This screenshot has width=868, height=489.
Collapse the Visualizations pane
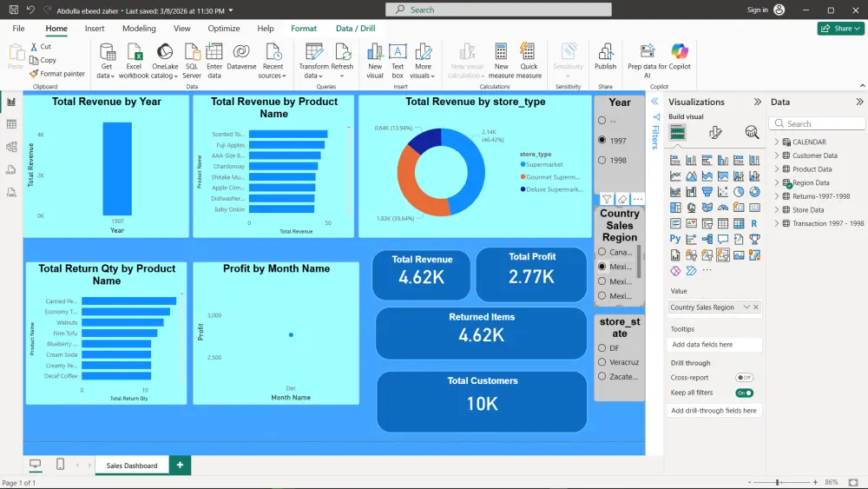[757, 102]
